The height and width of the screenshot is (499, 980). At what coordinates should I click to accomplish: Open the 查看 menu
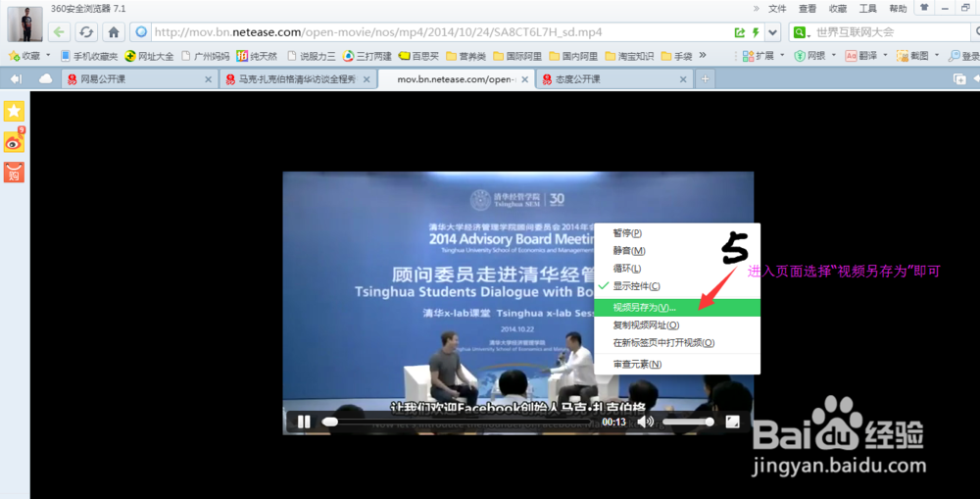808,9
